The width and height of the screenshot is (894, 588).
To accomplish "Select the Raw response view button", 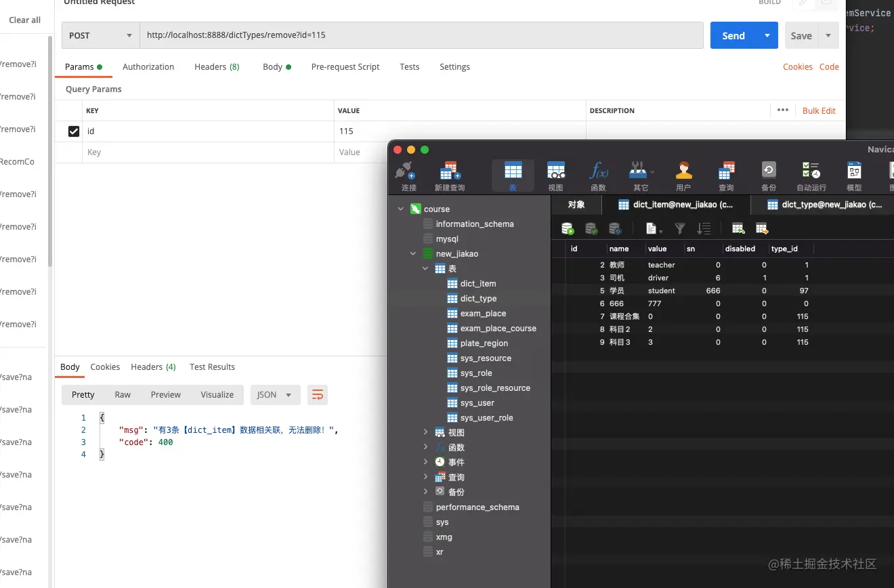I will [123, 395].
